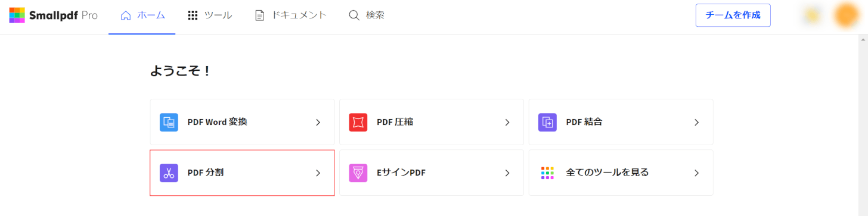Open the EサインPDF tool card
This screenshot has height=216, width=868.
(432, 173)
